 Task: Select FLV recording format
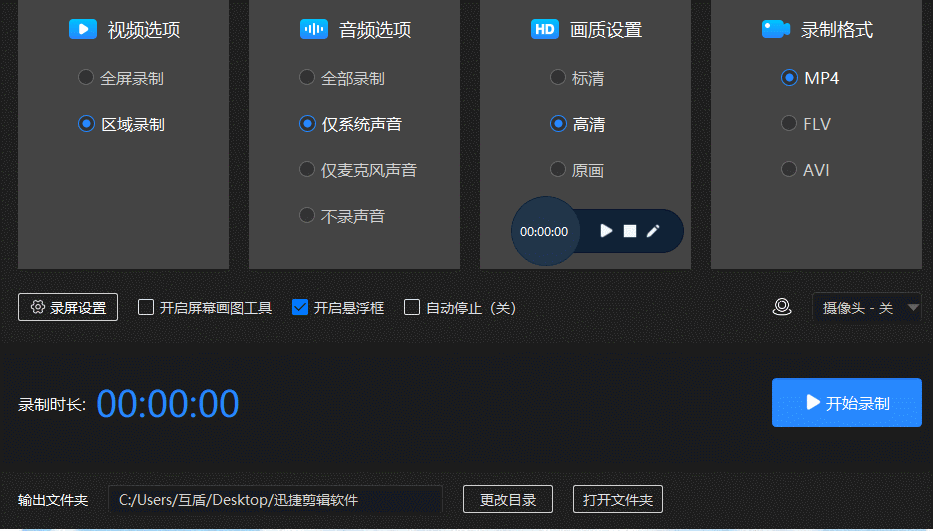coord(789,124)
